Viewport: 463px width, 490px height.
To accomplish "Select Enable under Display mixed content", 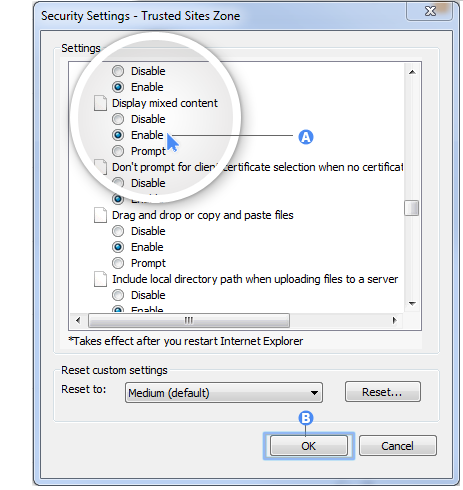I will 118,135.
